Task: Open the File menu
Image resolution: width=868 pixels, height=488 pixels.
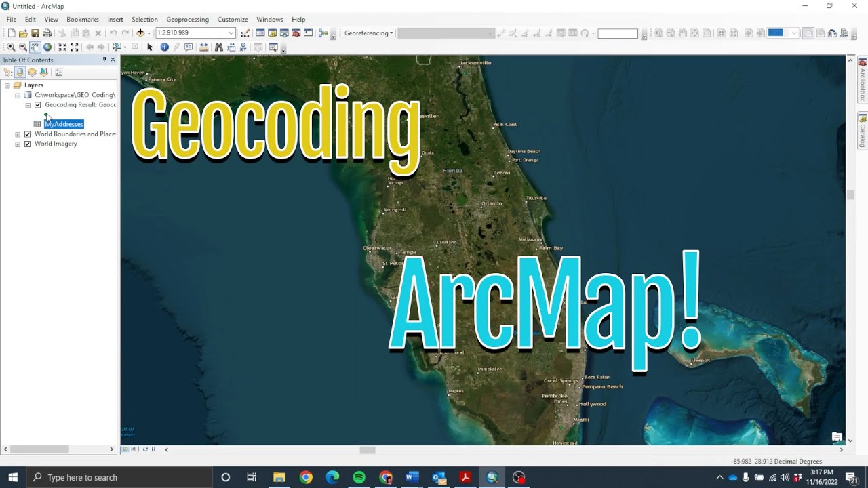Action: 12,20
